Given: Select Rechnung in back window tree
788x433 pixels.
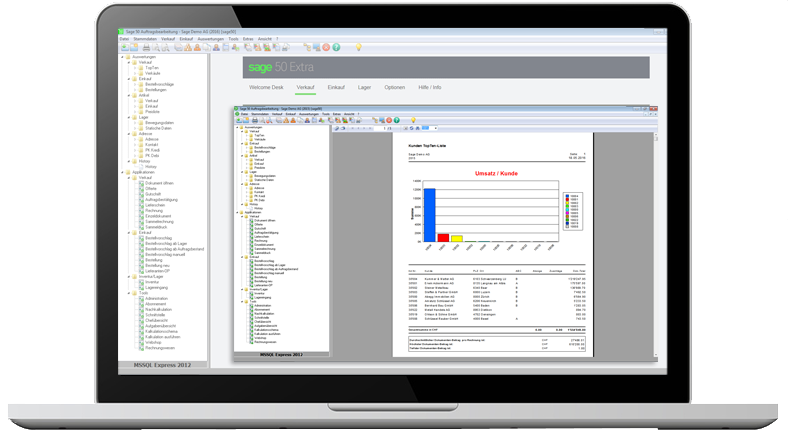Looking at the screenshot, I should click(154, 211).
